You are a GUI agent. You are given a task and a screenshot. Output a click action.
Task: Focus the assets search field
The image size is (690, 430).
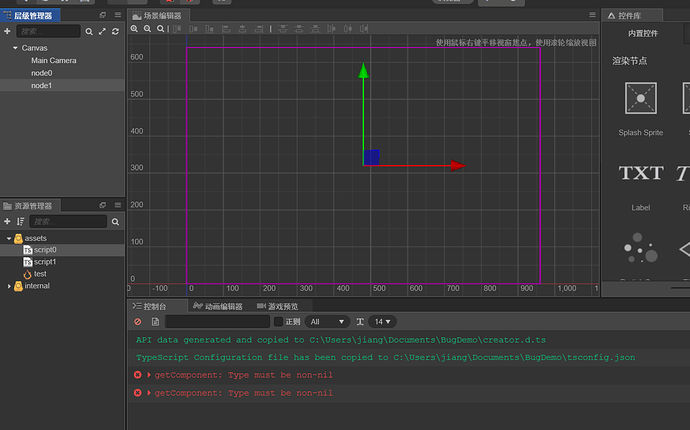tap(68, 221)
